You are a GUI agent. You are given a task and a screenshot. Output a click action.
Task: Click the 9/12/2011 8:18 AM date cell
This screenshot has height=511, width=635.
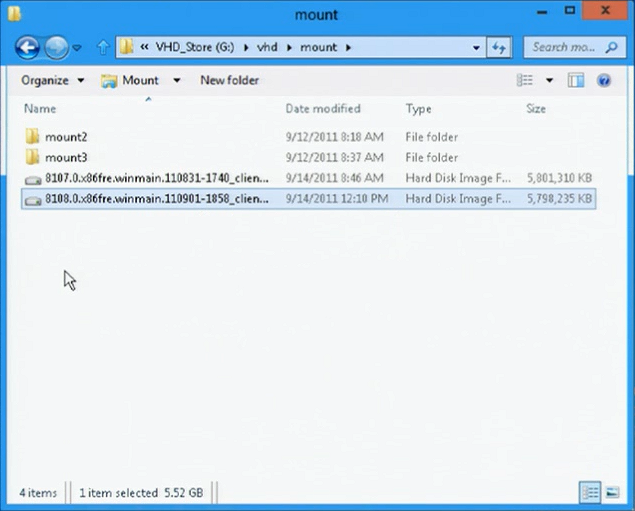[x=335, y=137]
